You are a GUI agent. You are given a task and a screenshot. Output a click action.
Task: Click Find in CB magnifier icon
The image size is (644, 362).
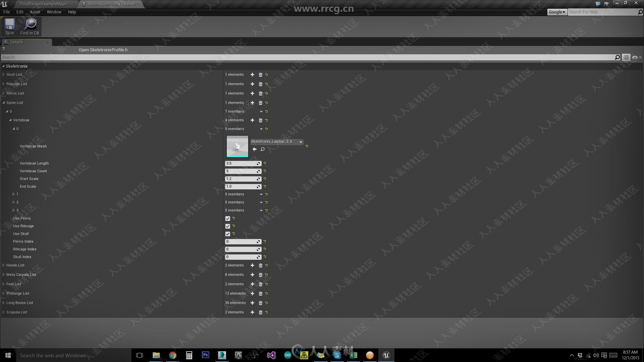(30, 26)
